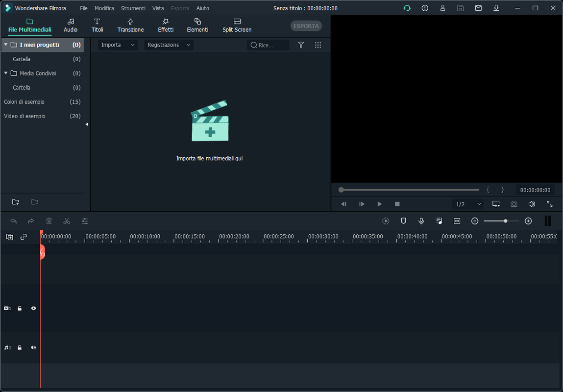The height and width of the screenshot is (392, 563).
Task: Click the media search field
Action: point(268,45)
